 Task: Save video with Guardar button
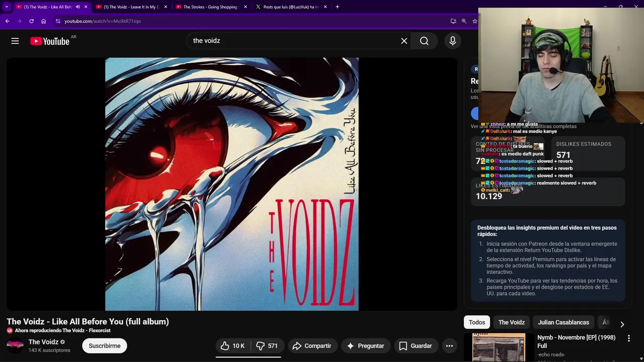415,346
